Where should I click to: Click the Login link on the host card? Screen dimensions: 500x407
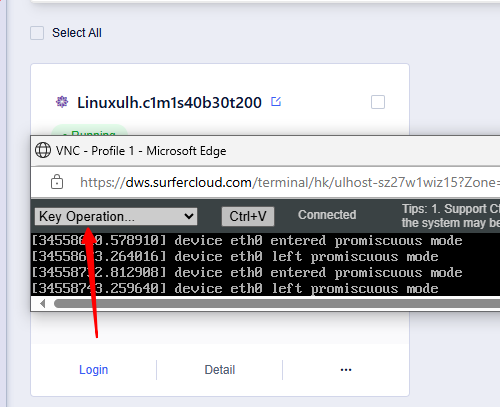(x=94, y=370)
